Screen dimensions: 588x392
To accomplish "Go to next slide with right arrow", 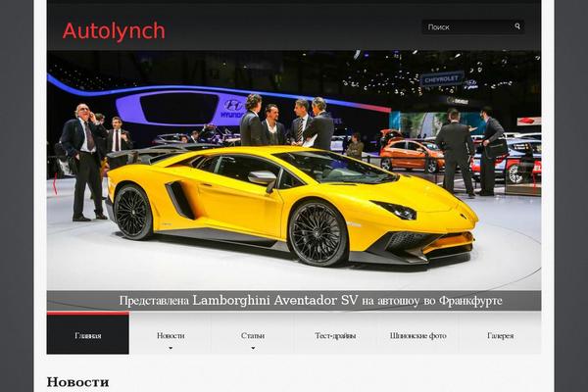I will tap(534, 181).
